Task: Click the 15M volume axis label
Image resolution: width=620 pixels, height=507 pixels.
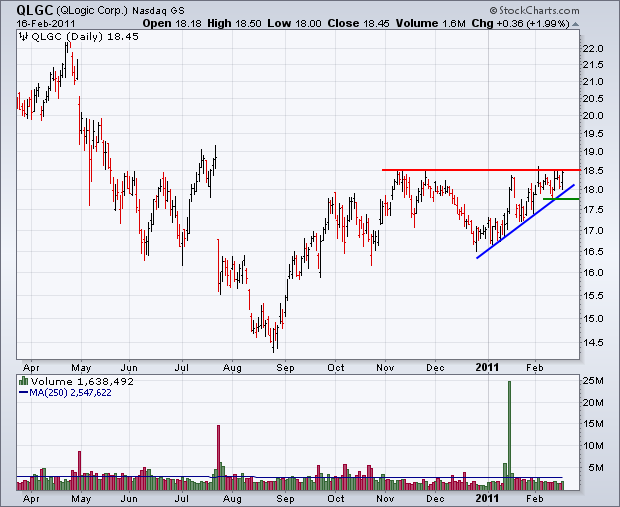Action: pos(593,424)
